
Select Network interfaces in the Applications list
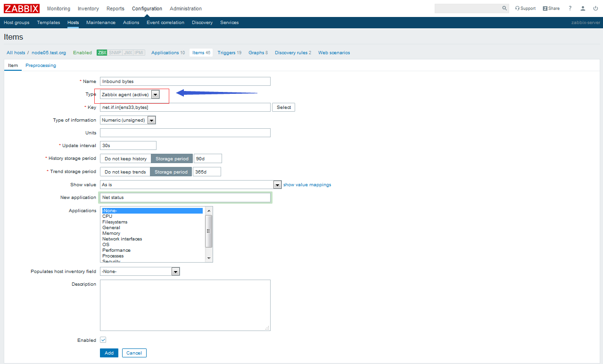point(122,239)
